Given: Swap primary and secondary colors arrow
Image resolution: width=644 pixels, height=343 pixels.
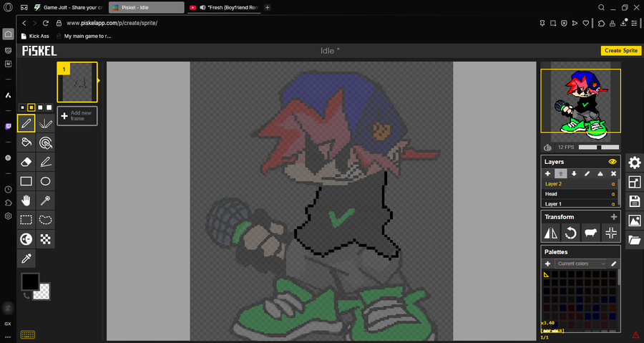Looking at the screenshot, I should tap(26, 296).
